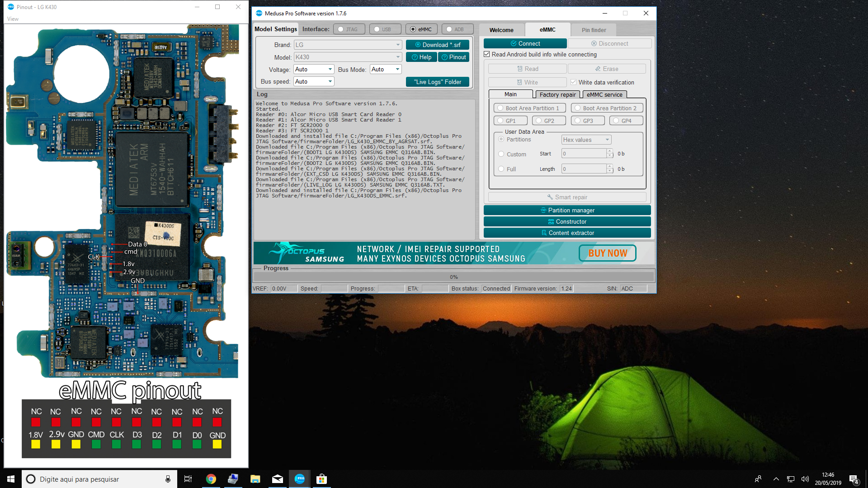This screenshot has height=488, width=868.
Task: Click the taskbar search box
Action: (99, 479)
